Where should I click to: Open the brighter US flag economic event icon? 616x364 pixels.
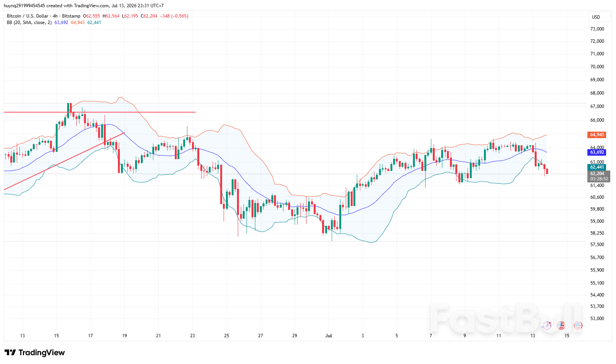point(561,325)
